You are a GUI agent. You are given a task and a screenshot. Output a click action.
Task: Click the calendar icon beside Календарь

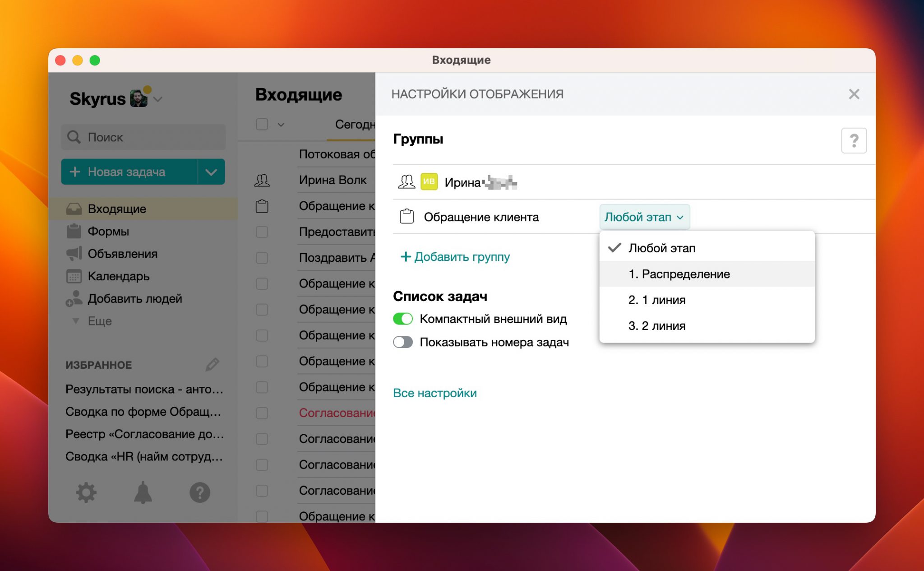coord(74,276)
